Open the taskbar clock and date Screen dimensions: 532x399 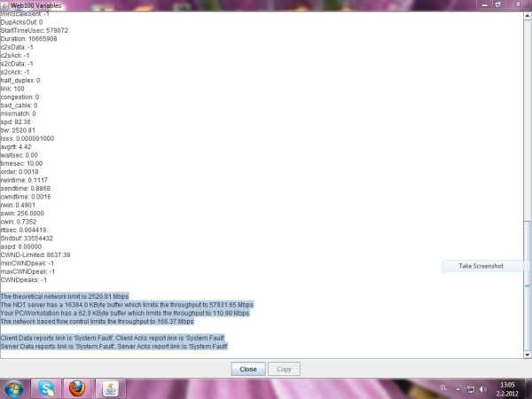tap(506, 388)
